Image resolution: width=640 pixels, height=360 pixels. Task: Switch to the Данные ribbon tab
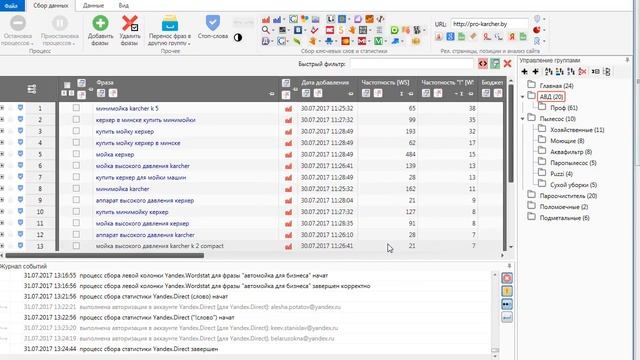coord(93,6)
